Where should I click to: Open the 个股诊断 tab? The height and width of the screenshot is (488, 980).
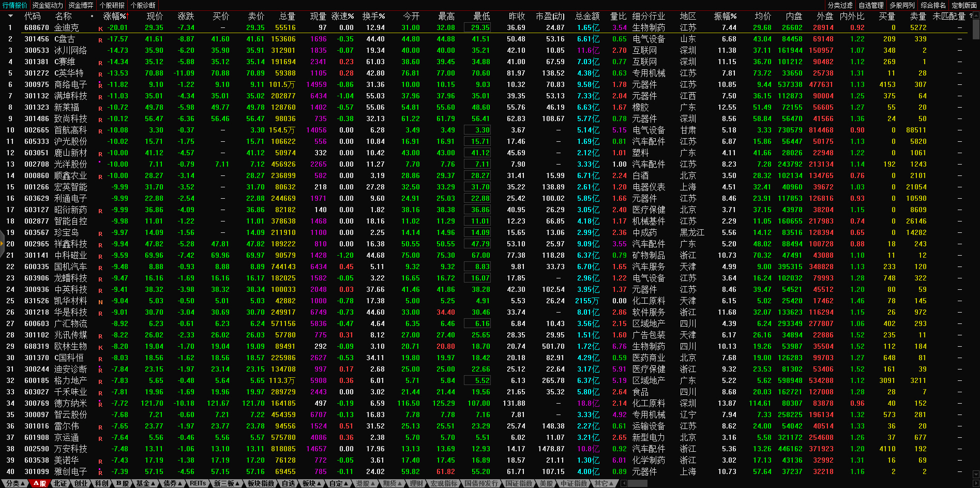coord(143,5)
